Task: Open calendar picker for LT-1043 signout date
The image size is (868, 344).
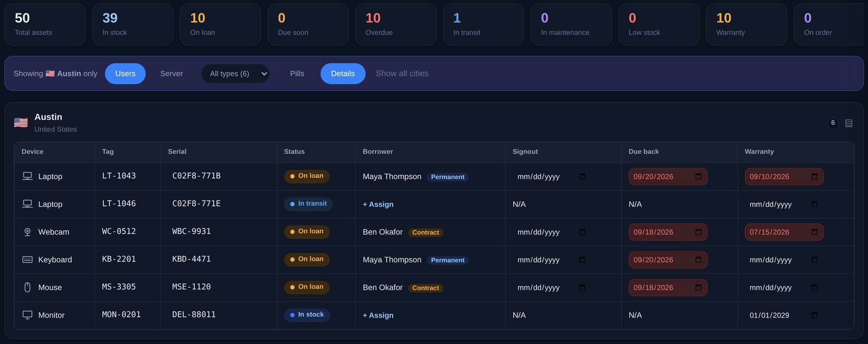Action: [x=582, y=177]
